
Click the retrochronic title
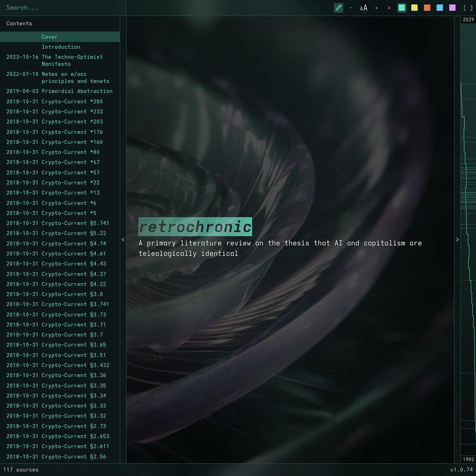[195, 227]
